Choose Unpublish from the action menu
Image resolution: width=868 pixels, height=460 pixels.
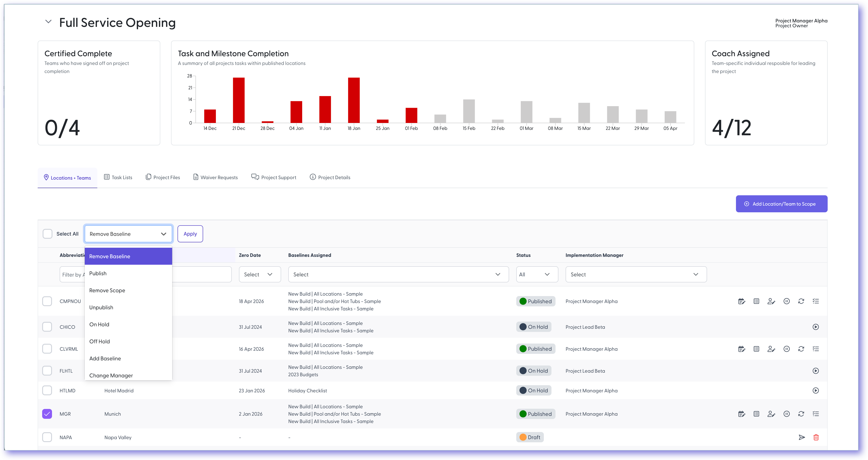(x=128, y=307)
